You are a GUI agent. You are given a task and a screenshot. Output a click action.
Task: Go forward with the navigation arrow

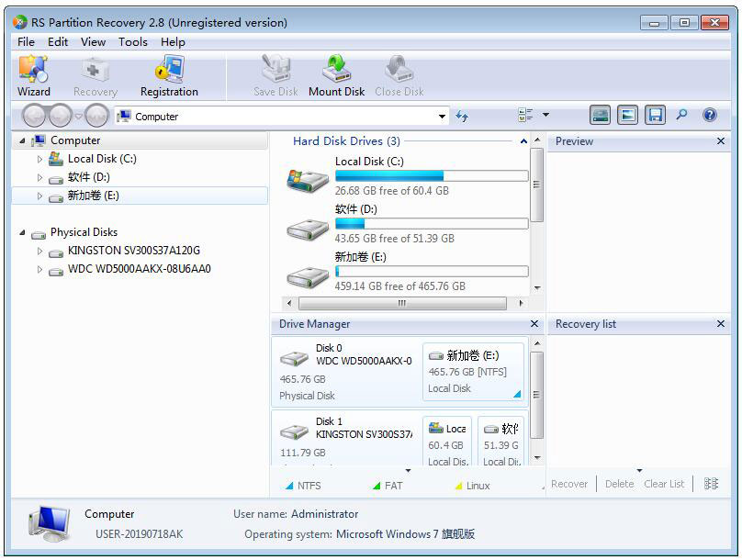[60, 116]
